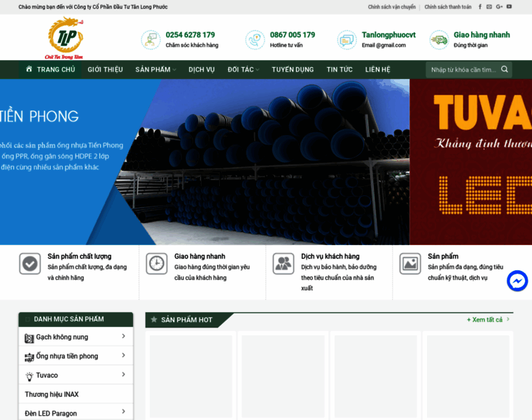Expand Ống nhựa tiền phong submenu chevron
Viewport: 532px width, 420px height.
[x=123, y=355]
